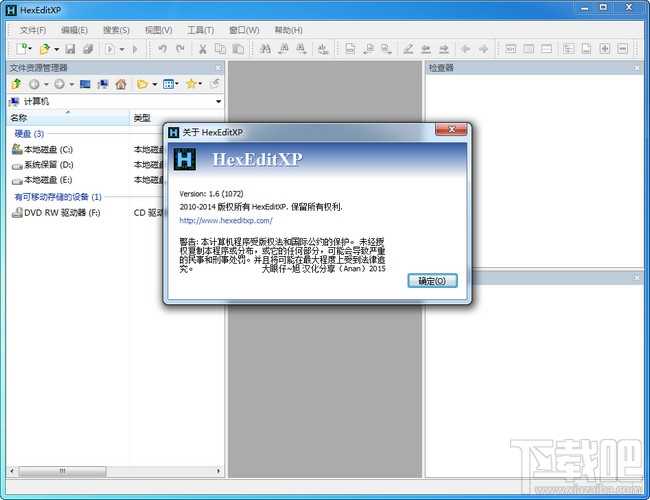Click the bookmark pencil toolbar icon
Image resolution: width=650 pixels, height=500 pixels.
[408, 49]
